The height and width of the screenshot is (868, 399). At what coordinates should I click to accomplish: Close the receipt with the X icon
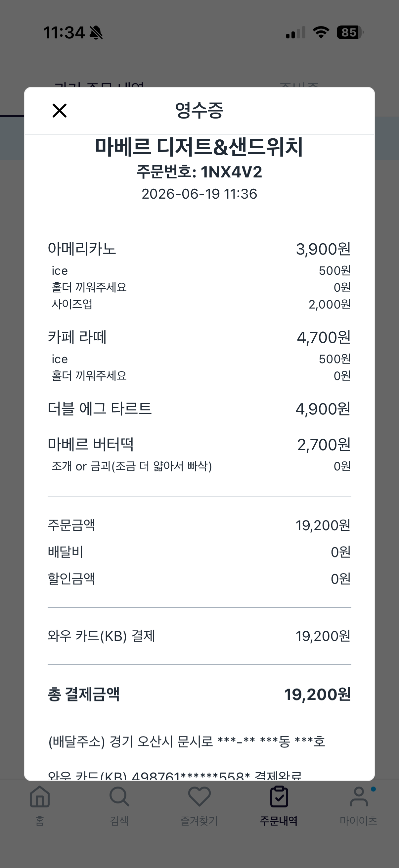(x=60, y=111)
